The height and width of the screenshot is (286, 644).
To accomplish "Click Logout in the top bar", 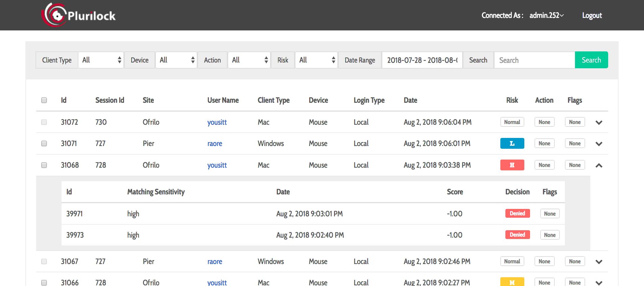I will [x=592, y=16].
